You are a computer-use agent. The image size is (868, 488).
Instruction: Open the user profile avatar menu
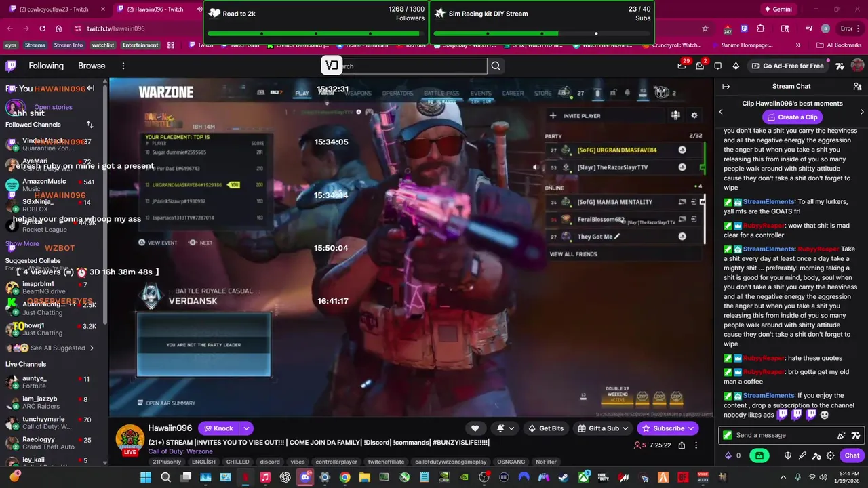pos(857,66)
